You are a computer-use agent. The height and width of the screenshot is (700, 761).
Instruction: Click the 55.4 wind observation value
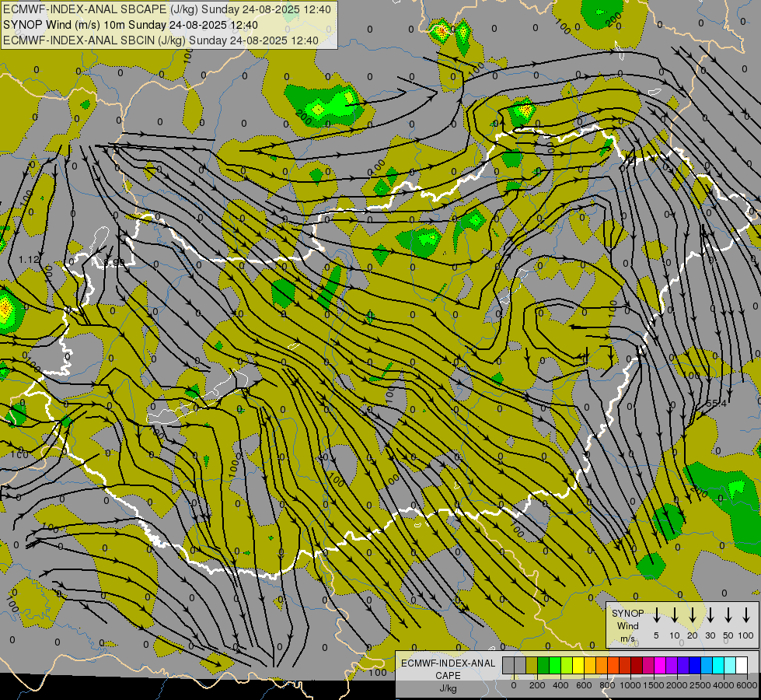point(716,404)
